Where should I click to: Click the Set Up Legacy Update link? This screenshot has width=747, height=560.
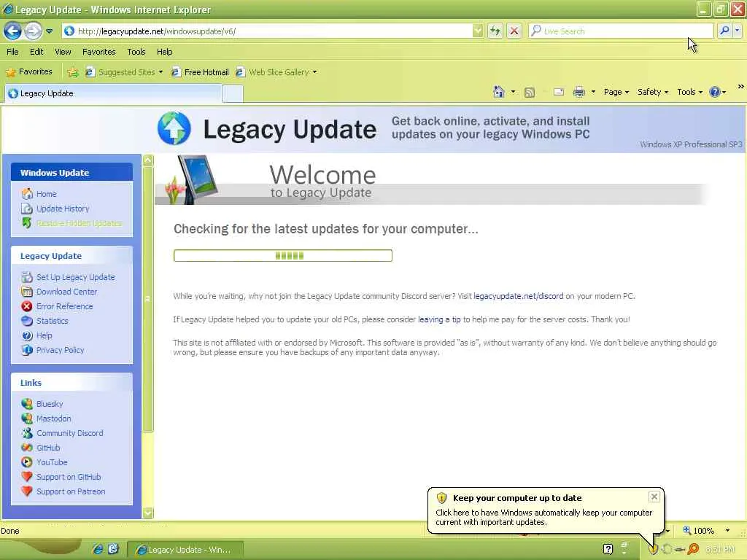[x=75, y=277]
